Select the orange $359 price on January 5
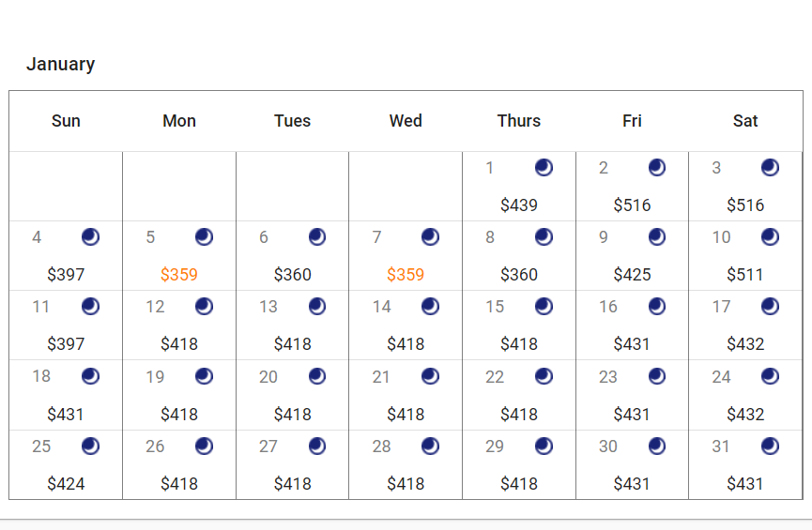Screen dimensions: 812x530 click(x=179, y=275)
